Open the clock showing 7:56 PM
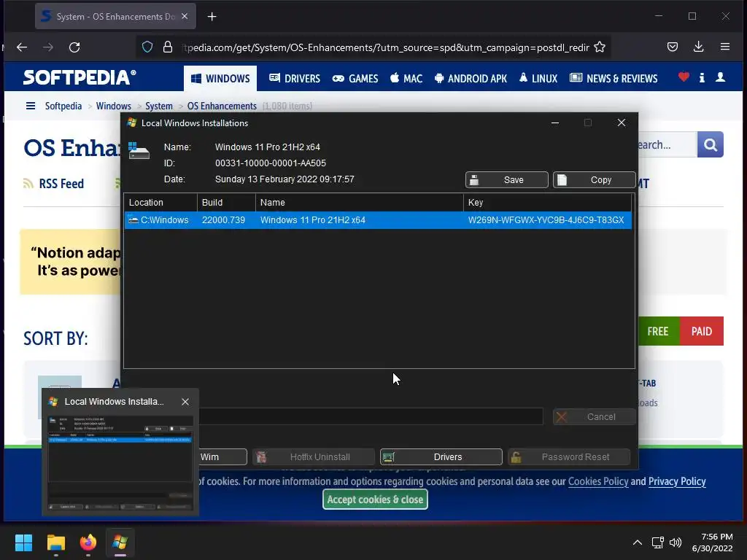The width and height of the screenshot is (747, 560). (x=712, y=542)
